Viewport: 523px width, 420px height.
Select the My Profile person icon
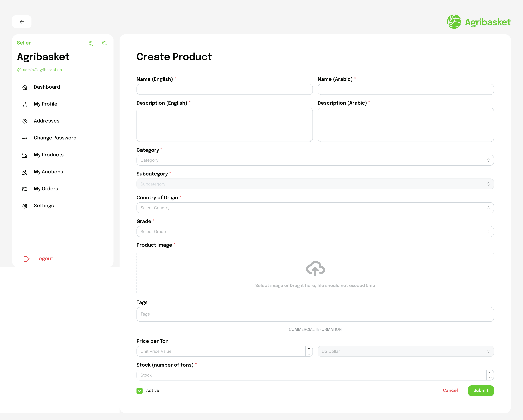25,104
